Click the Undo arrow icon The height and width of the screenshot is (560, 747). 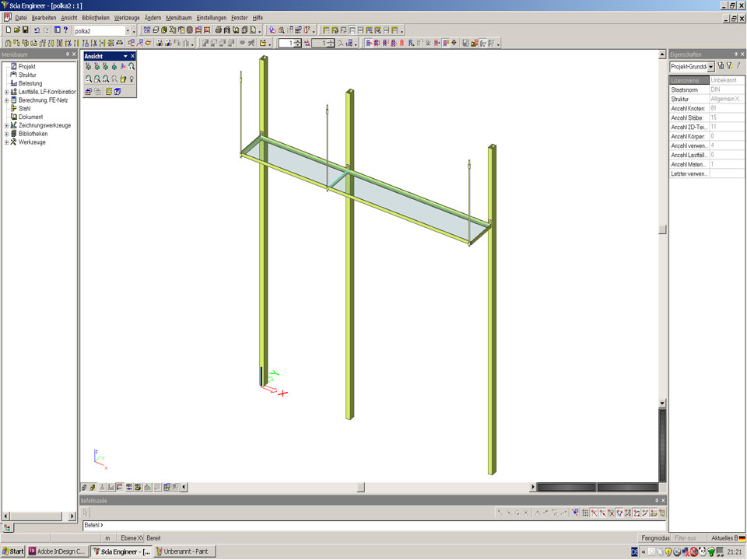[37, 30]
